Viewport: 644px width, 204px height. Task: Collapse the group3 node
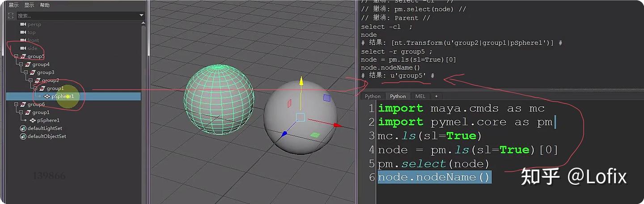coord(26,72)
